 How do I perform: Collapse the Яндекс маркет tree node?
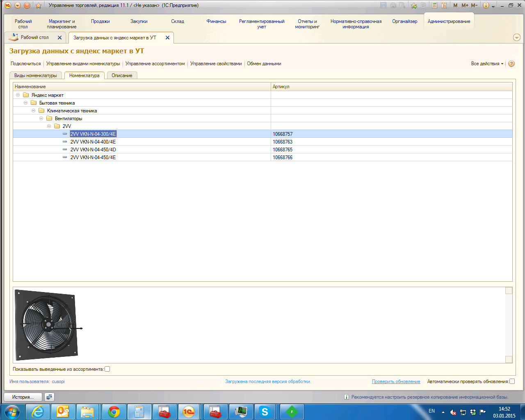[x=18, y=95]
